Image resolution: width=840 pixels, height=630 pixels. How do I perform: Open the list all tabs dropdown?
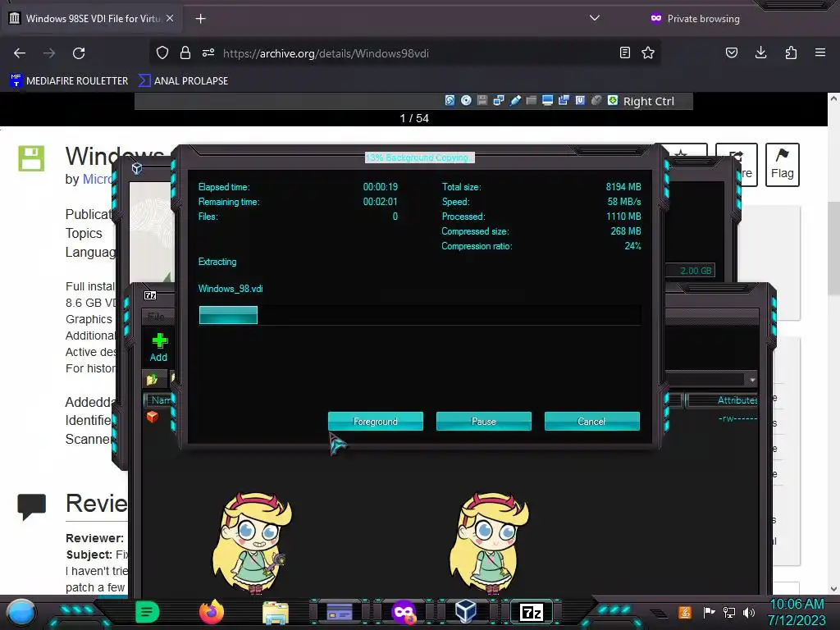(x=594, y=18)
